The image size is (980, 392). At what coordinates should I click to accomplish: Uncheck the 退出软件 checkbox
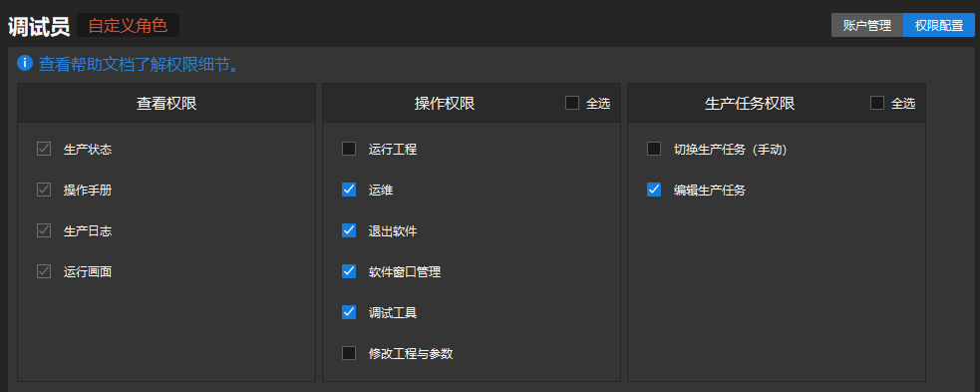click(349, 230)
